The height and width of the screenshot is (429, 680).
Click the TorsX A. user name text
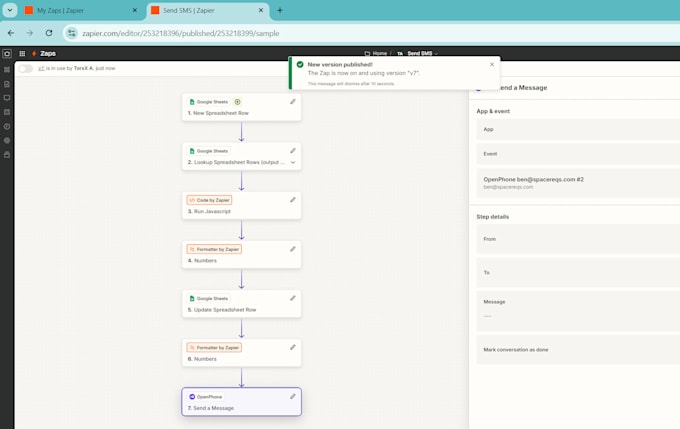[84, 69]
